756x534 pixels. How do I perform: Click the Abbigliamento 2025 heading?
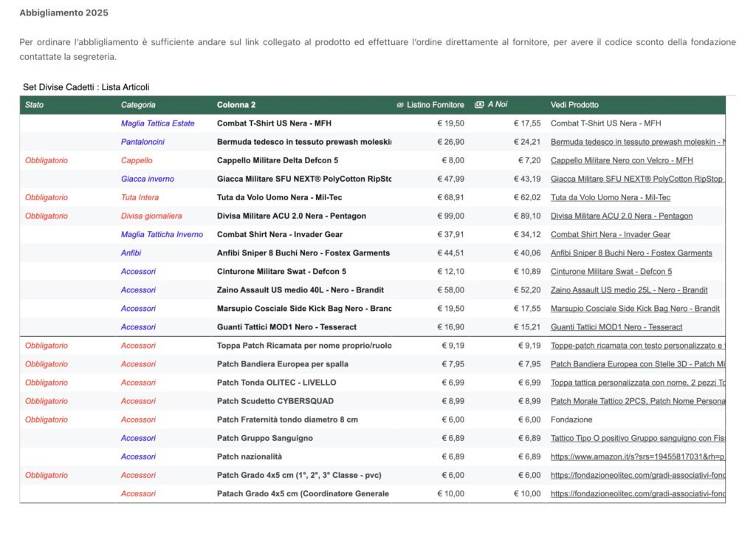pyautogui.click(x=64, y=13)
